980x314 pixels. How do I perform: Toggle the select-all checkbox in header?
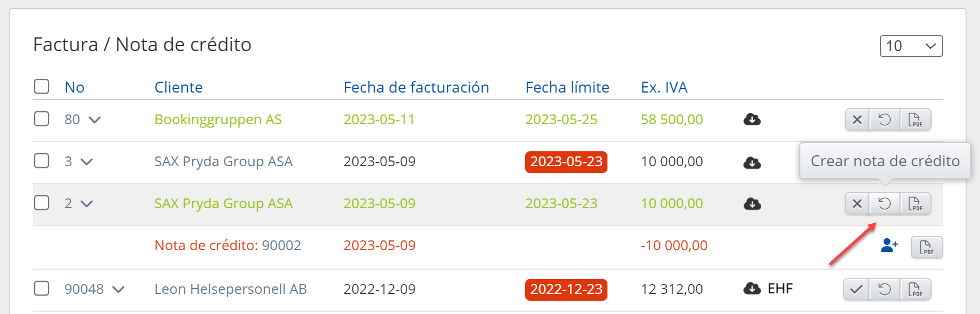pyautogui.click(x=41, y=87)
